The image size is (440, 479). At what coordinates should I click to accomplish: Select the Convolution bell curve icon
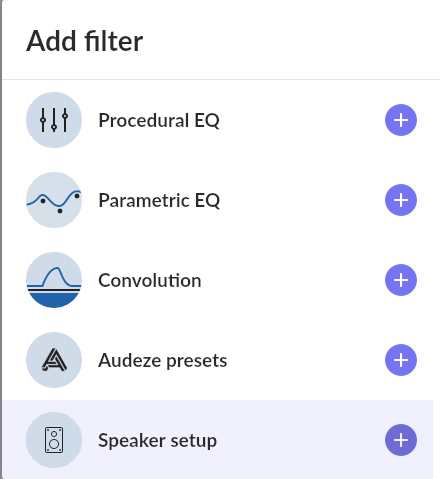pos(54,280)
